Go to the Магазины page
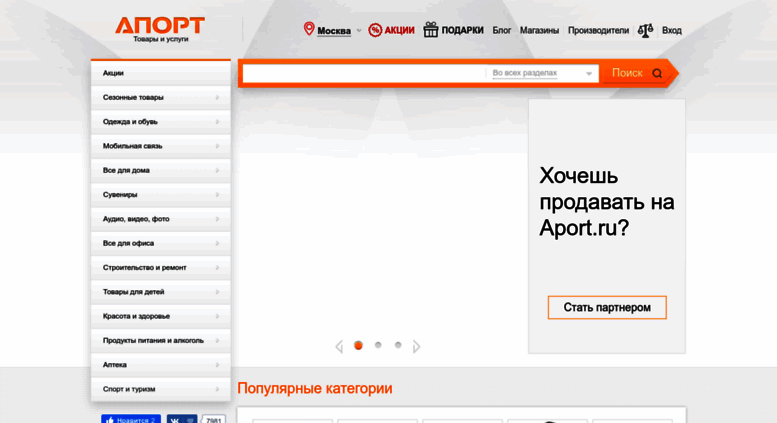 539,31
